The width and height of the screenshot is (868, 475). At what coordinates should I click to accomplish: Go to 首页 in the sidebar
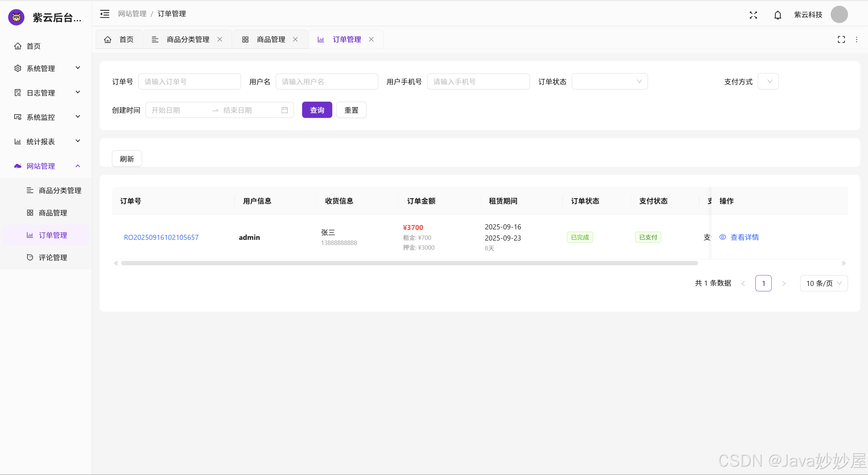tap(46, 46)
